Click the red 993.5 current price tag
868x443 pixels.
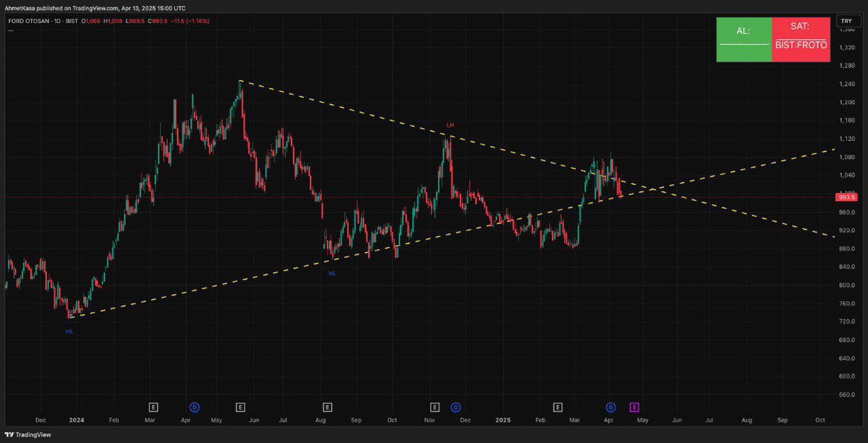click(x=846, y=197)
